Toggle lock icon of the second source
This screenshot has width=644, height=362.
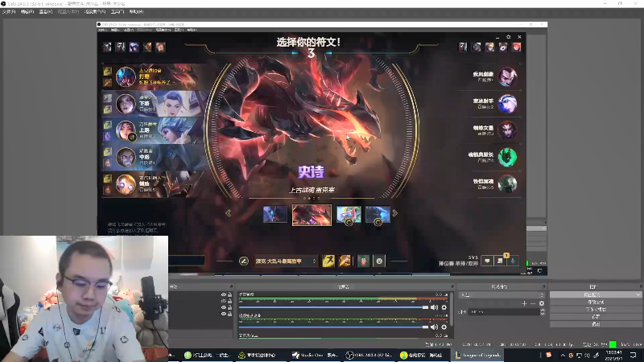point(230,301)
